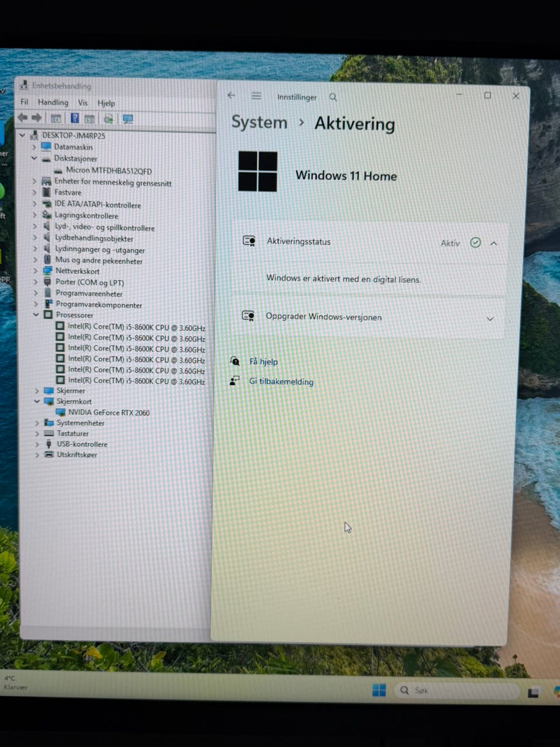Viewport: 560px width, 747px height.
Task: Click the update driver toolbar icon
Action: pyautogui.click(x=108, y=119)
